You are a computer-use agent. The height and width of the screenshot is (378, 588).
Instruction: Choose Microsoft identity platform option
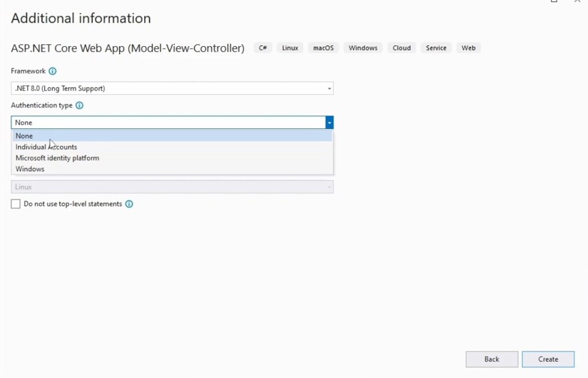coord(172,158)
